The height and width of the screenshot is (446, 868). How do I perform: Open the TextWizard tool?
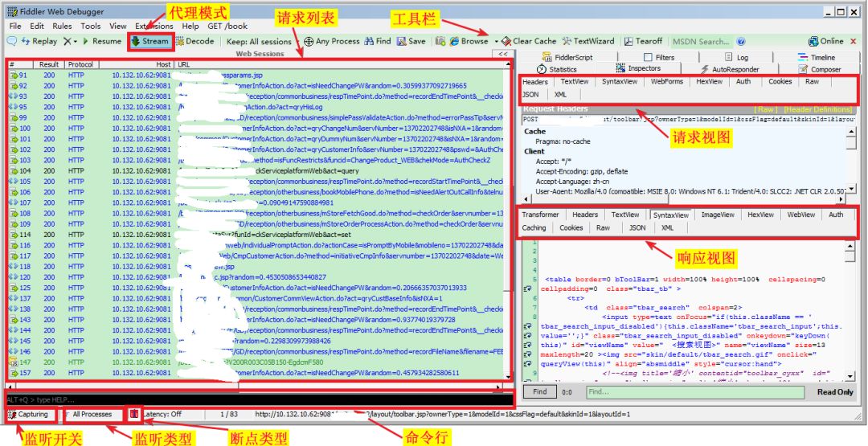point(588,42)
